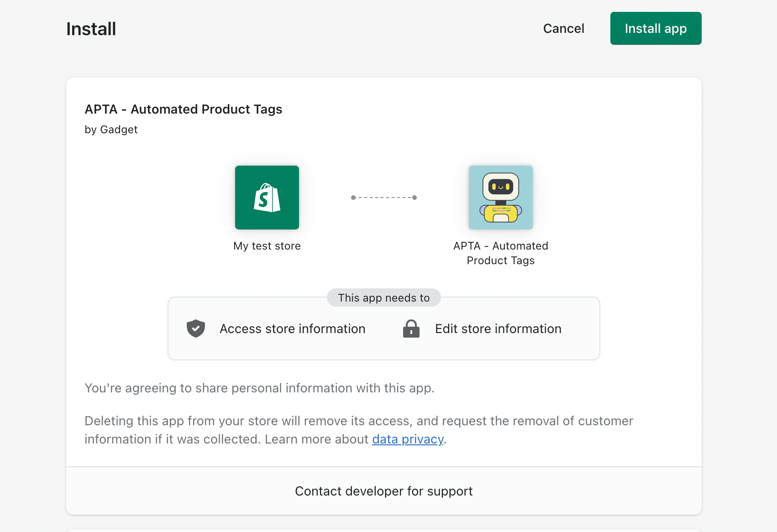Click the Shopify bag store icon
Viewport: 777px width, 532px height.
coord(267,198)
